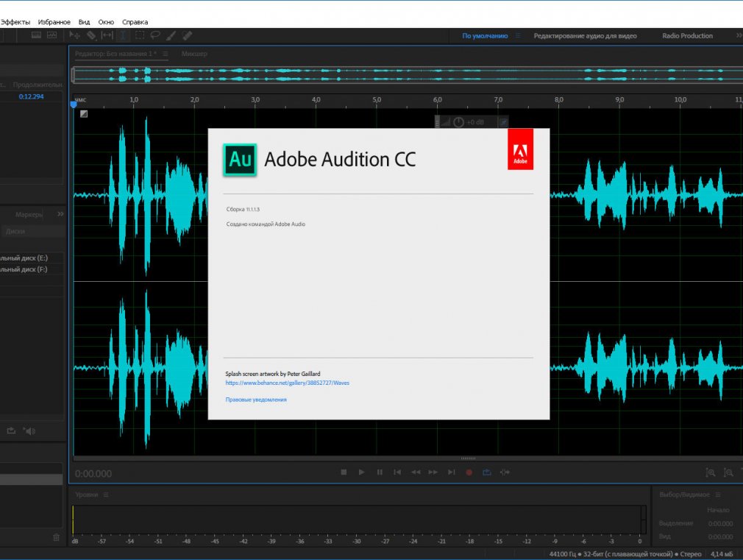The image size is (743, 560).
Task: Select the Редактор: Без названия 1 tab
Action: click(115, 54)
